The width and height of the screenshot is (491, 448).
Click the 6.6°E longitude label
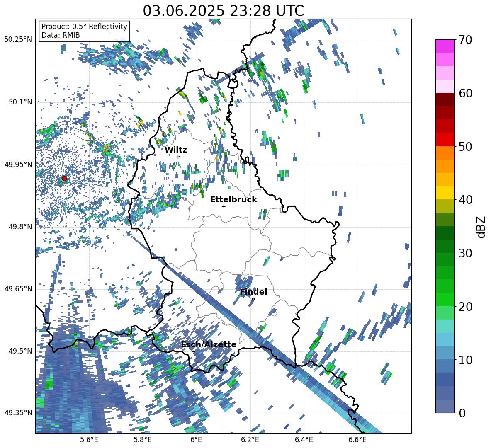[x=357, y=440]
